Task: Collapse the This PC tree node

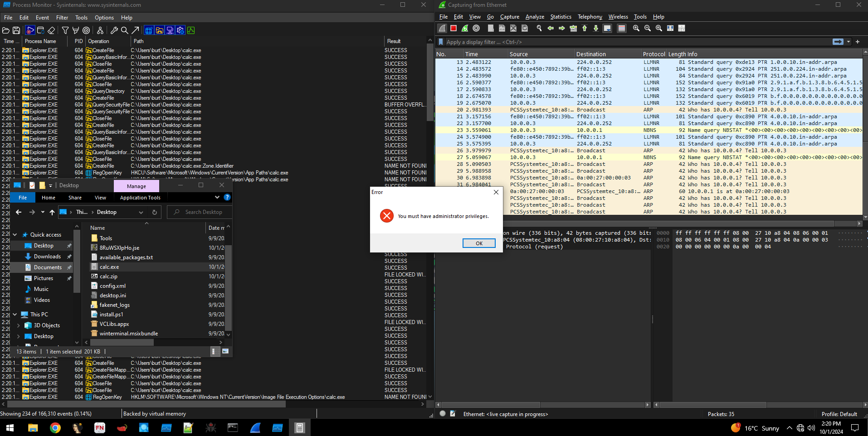Action: click(15, 315)
